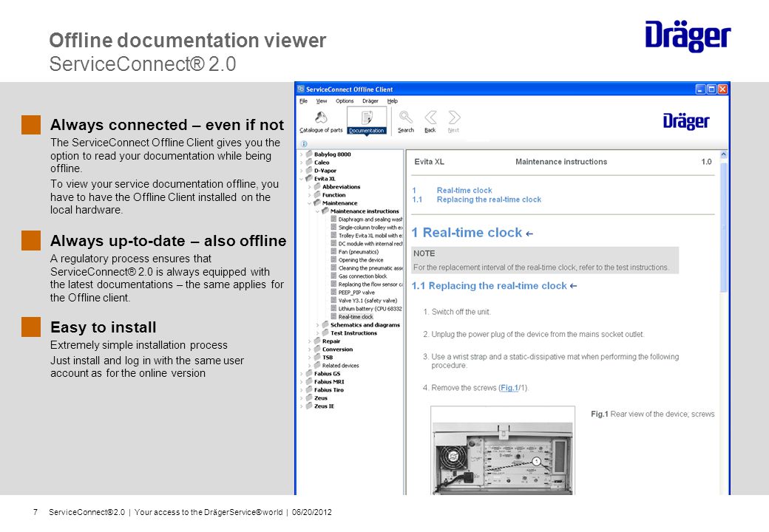
Task: Select 'Diaphragm and sealing wash' tree entry
Action: coord(370,219)
